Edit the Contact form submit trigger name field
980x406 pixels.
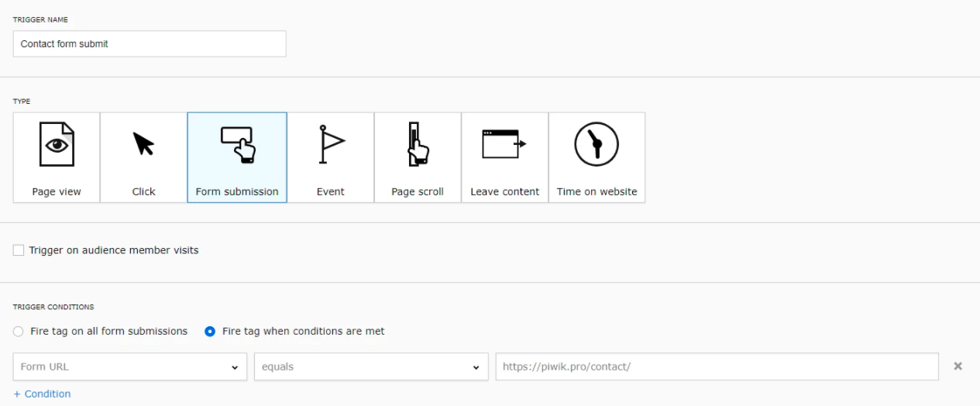(x=150, y=44)
